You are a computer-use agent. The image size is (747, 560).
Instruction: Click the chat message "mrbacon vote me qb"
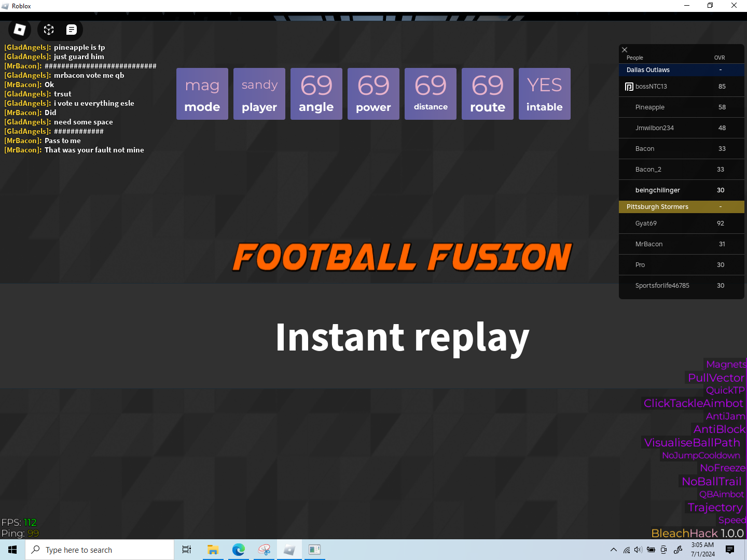[89, 75]
